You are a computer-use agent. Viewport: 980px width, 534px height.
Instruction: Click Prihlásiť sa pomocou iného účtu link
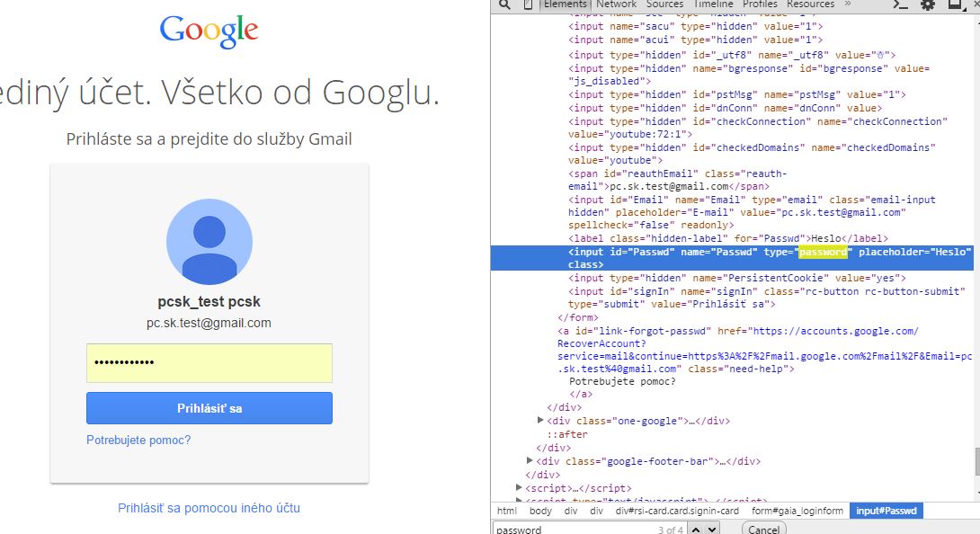(x=209, y=508)
